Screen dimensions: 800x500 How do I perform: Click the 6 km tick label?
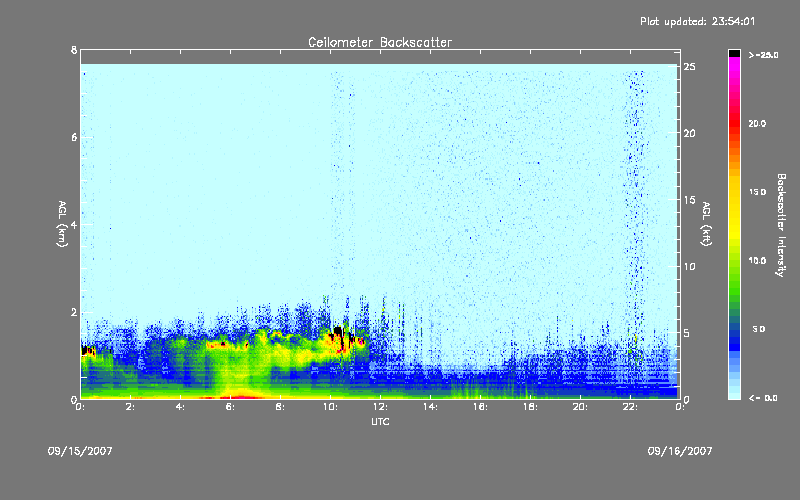(74, 137)
